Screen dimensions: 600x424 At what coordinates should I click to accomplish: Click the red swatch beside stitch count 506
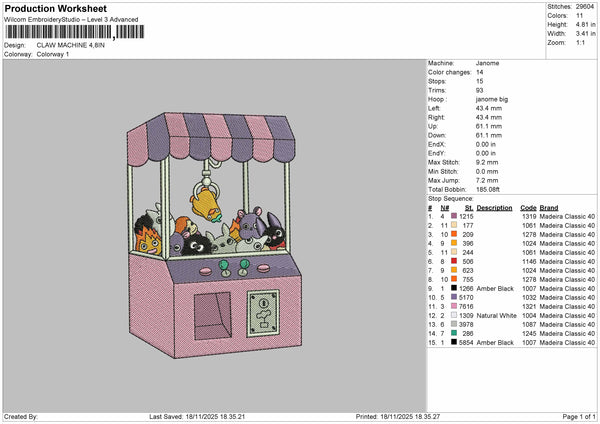(454, 261)
